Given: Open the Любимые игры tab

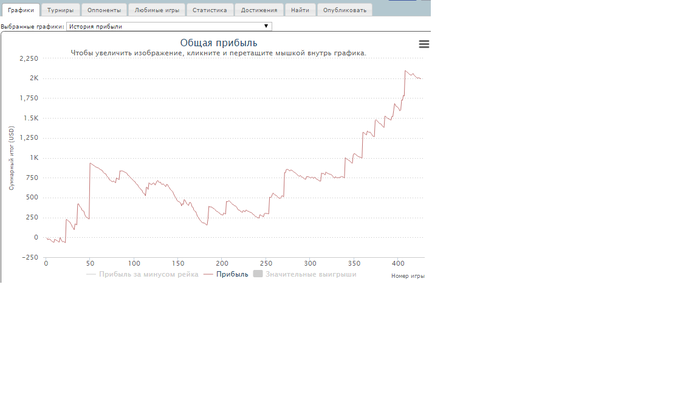Looking at the screenshot, I should click(157, 10).
